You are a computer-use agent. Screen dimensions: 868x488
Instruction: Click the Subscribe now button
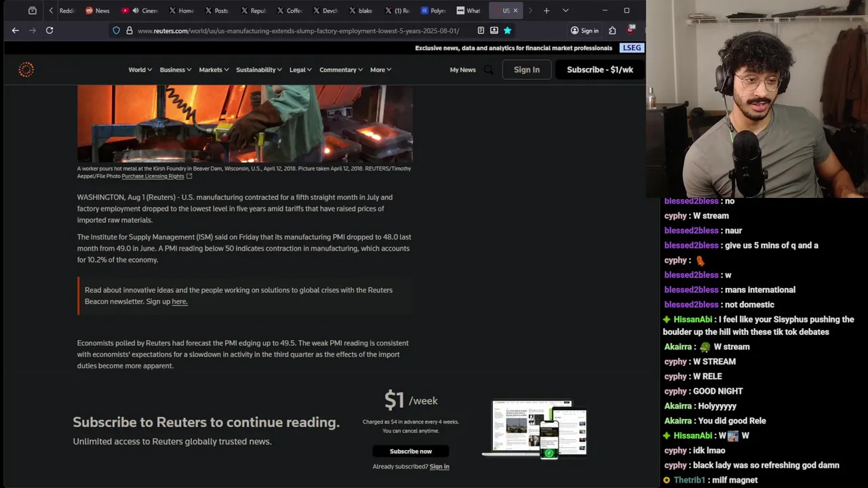pos(411,451)
